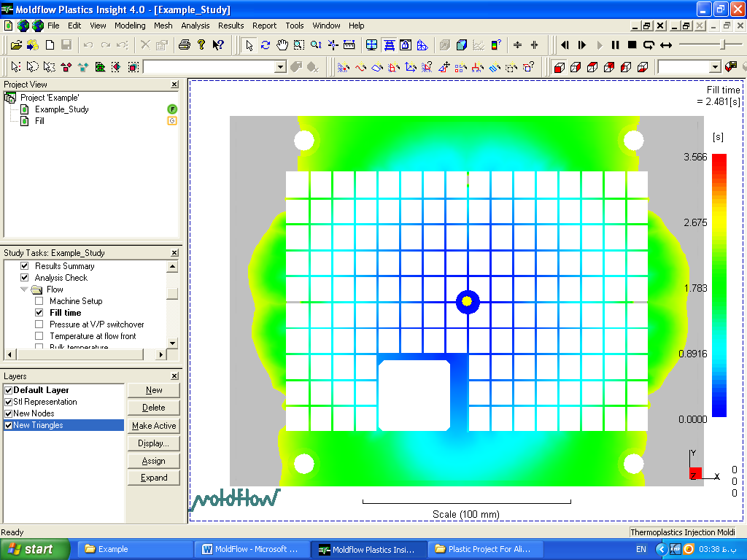The image size is (747, 560).
Task: Select the Rotate view tool
Action: tap(266, 45)
